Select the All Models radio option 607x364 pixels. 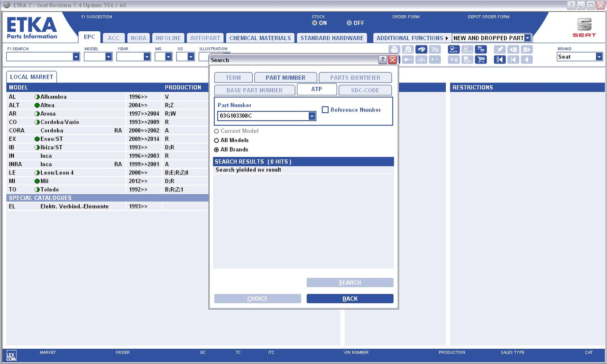click(x=217, y=140)
